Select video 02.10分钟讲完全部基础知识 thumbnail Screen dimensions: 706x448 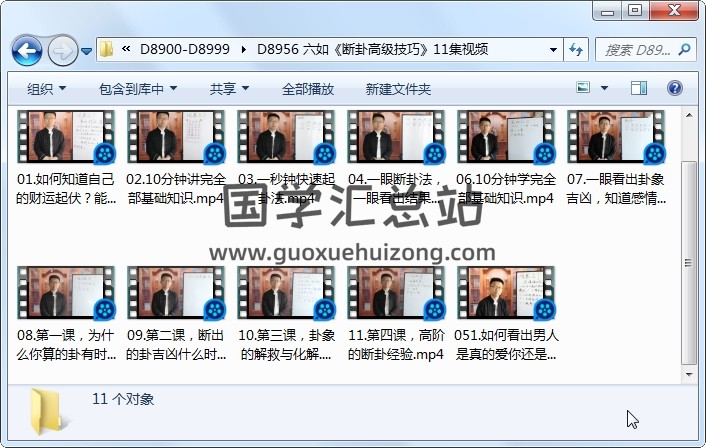pyautogui.click(x=176, y=137)
